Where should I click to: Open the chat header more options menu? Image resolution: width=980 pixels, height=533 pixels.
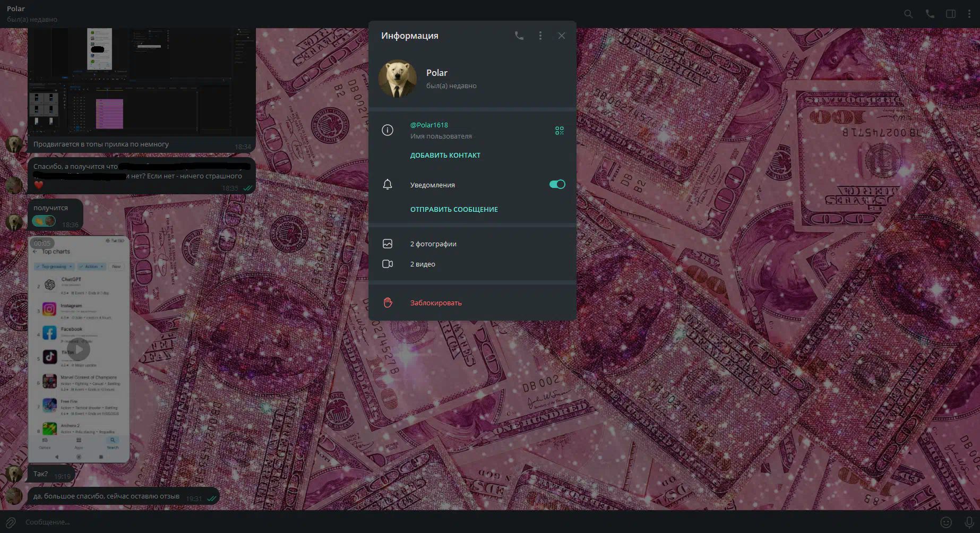click(x=969, y=14)
